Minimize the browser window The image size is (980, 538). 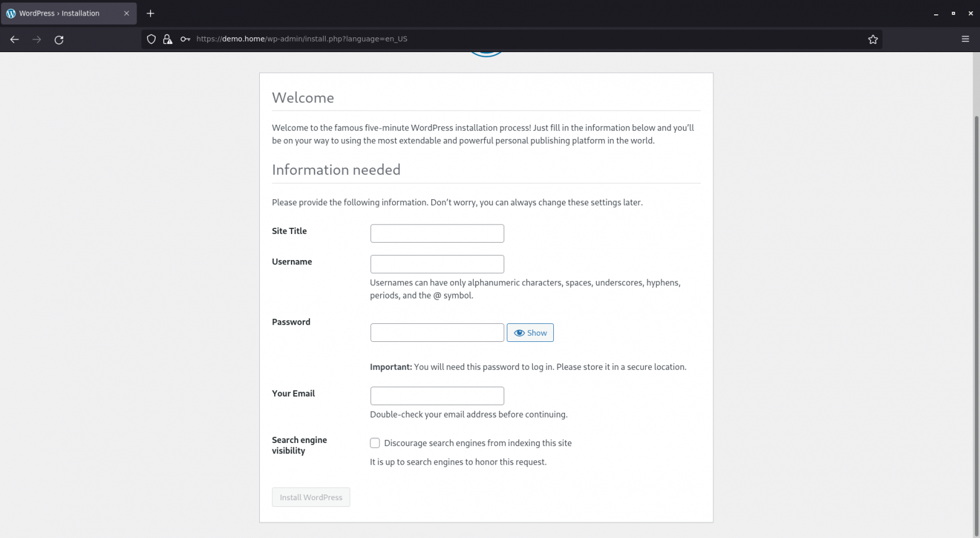(x=935, y=13)
